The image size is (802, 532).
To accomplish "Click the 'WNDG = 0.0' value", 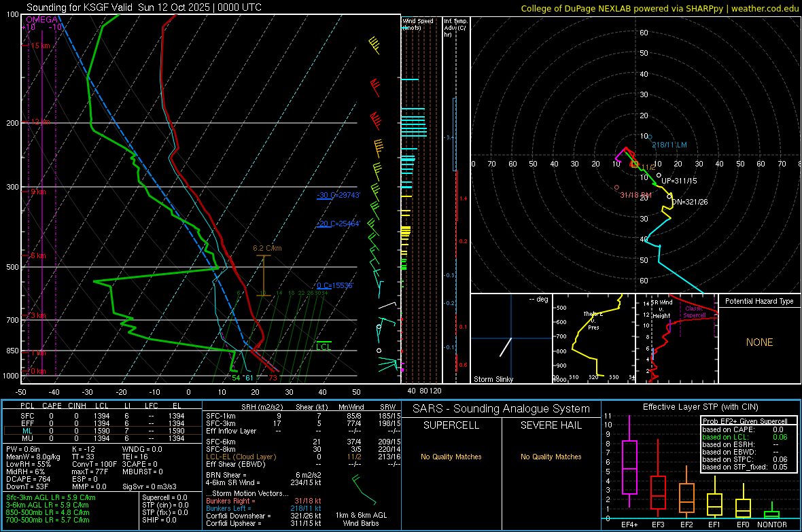I will click(142, 449).
